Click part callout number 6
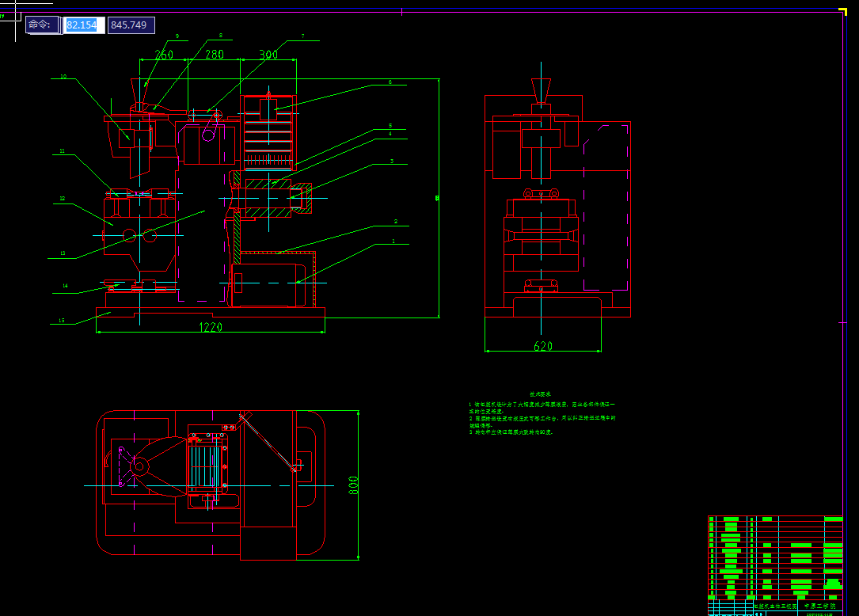Viewport: 859px width, 616px height. pos(390,82)
